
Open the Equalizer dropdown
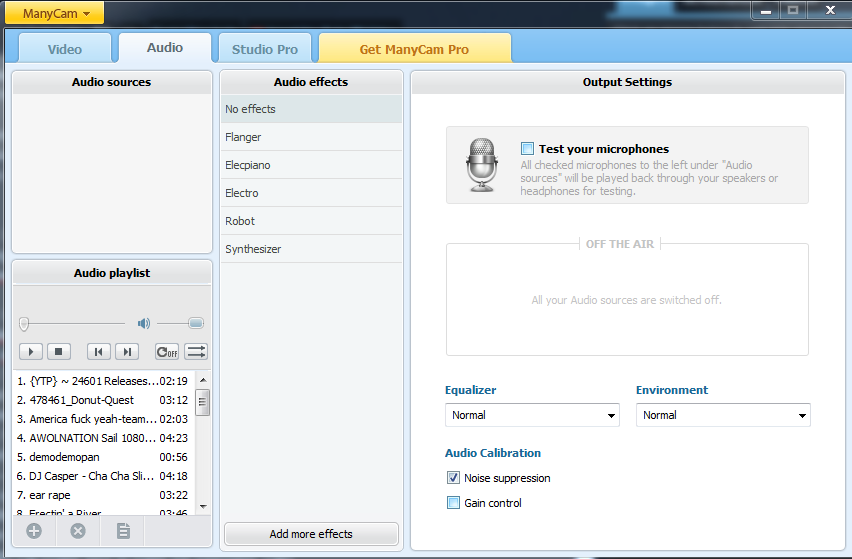532,415
